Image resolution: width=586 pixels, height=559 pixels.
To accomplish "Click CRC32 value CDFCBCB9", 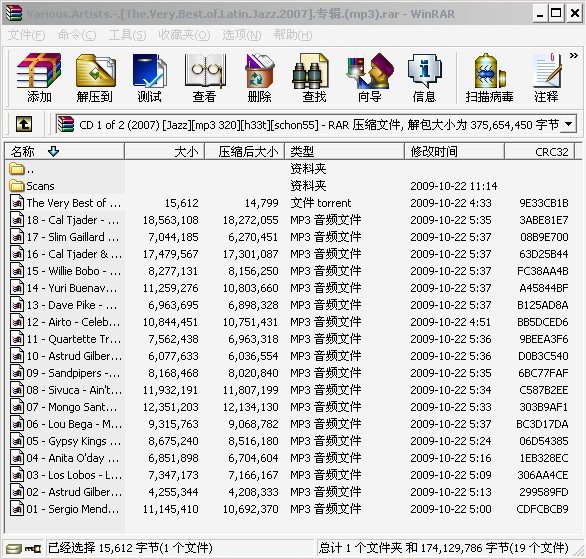I will pos(542,509).
